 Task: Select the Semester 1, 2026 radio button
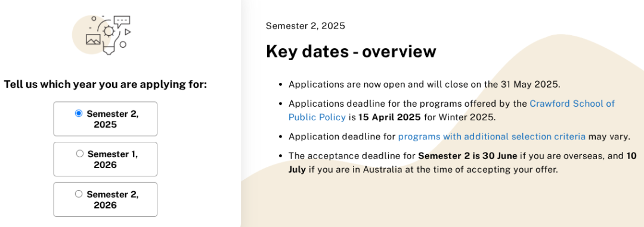point(80,154)
